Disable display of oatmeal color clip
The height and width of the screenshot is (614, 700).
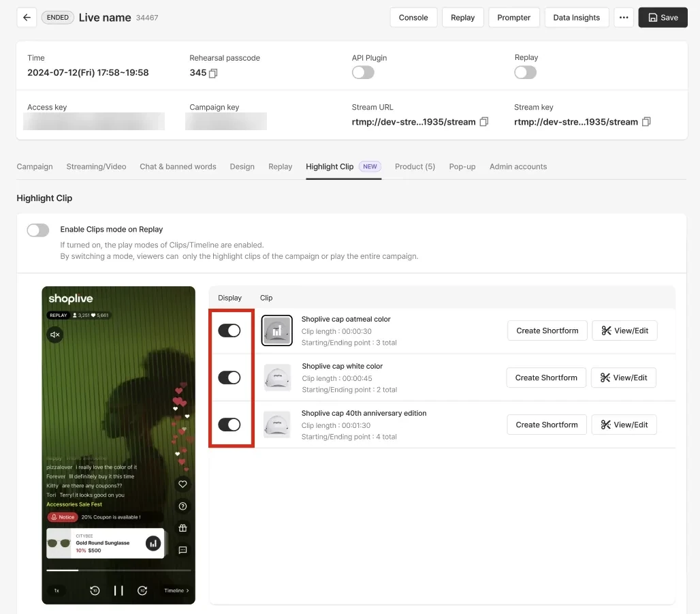[x=229, y=331]
